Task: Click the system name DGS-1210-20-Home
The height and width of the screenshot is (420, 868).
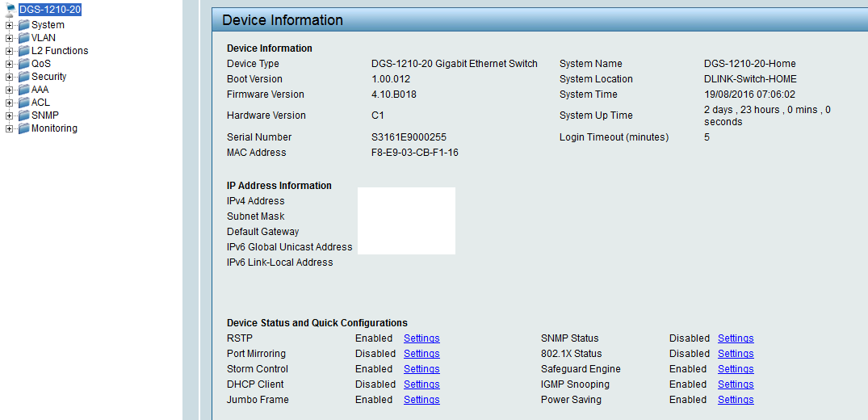Action: tap(749, 64)
